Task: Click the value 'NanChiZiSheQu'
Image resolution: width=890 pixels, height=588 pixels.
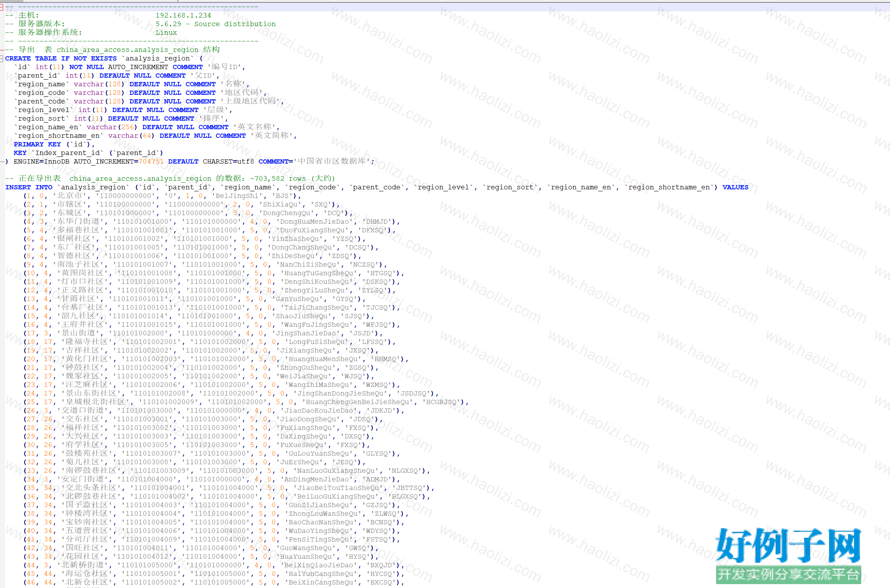Action: point(308,265)
